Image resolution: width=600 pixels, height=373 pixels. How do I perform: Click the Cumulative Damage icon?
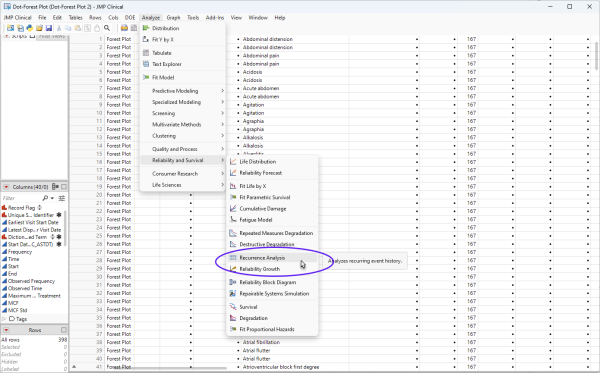233,208
